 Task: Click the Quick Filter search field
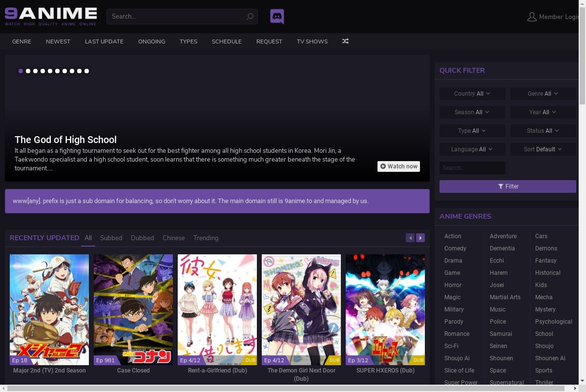[472, 168]
